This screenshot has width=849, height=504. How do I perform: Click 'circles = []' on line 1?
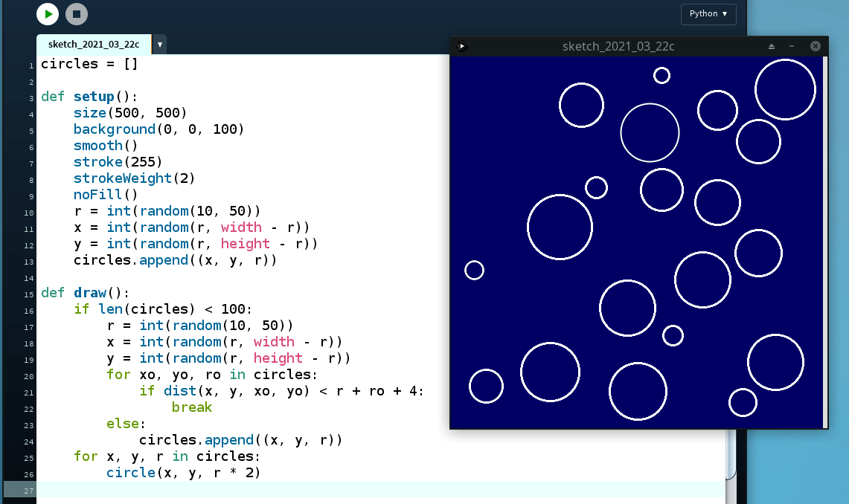[x=89, y=64]
